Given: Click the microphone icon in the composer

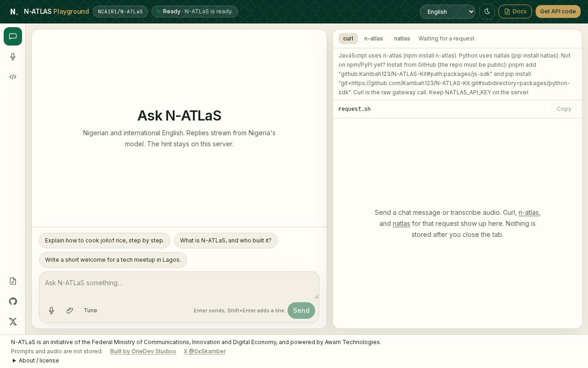Looking at the screenshot, I should (x=51, y=310).
